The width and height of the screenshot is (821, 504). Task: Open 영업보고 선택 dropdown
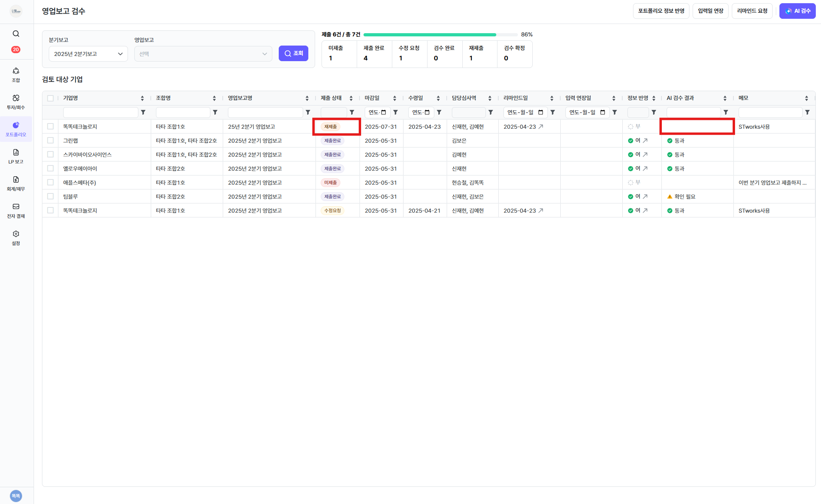203,54
